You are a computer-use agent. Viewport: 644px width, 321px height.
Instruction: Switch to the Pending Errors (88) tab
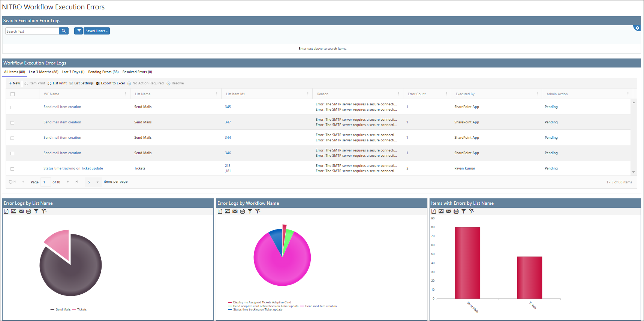tap(103, 72)
